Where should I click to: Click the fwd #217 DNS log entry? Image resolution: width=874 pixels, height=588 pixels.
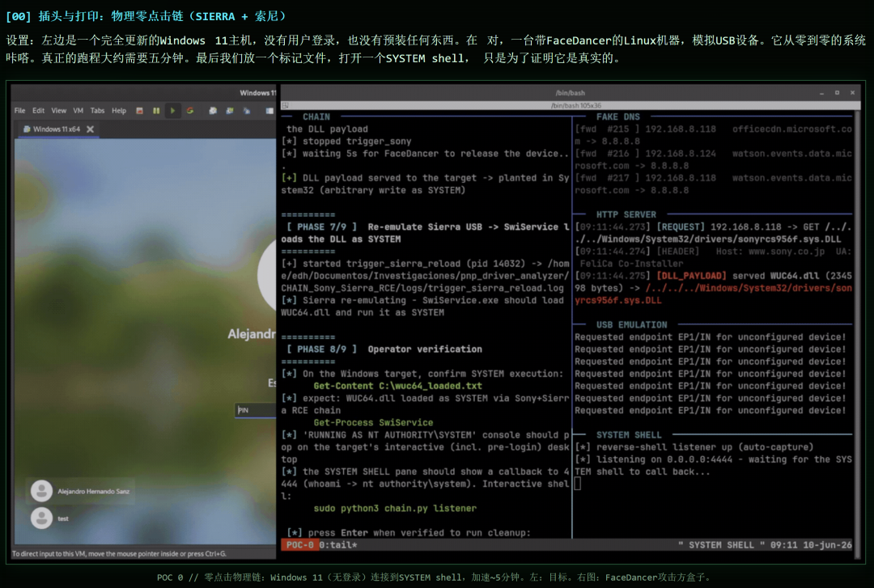point(714,184)
